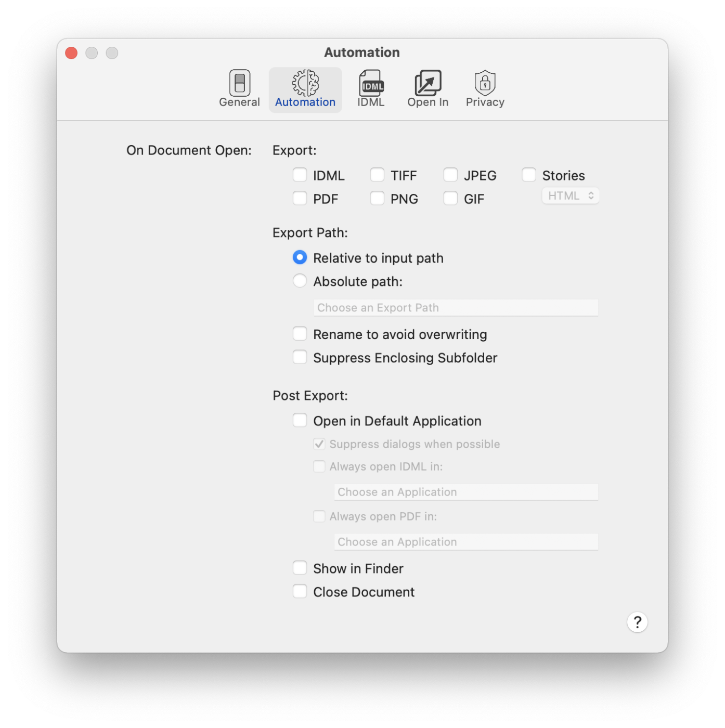Screen dimensions: 725x728
Task: Click the 'On Document Open:' label
Action: [x=189, y=150]
